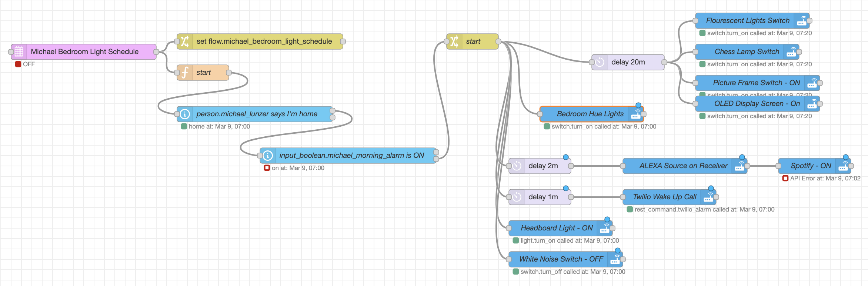868x286 pixels.
Task: Click the ALEXA Source on Receiver label
Action: point(683,166)
